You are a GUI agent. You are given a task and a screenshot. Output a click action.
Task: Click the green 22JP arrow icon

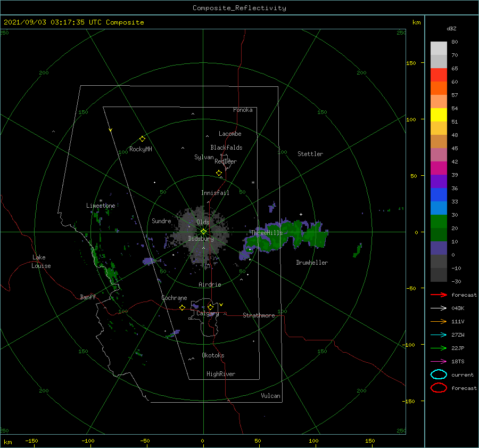(x=439, y=348)
